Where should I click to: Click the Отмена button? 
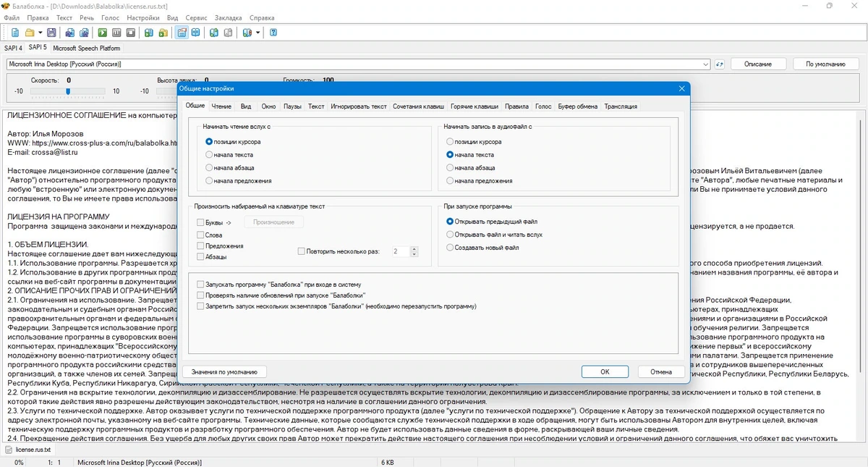(661, 371)
